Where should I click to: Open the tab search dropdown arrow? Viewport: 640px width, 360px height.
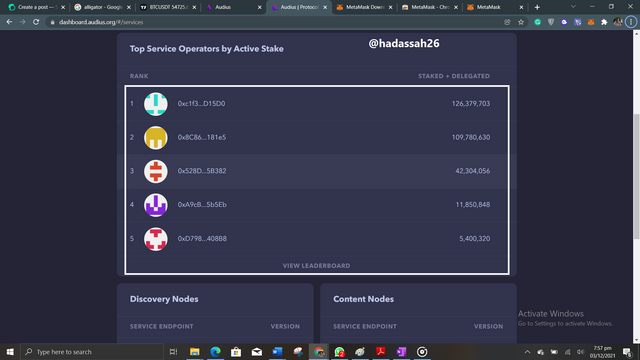point(573,7)
